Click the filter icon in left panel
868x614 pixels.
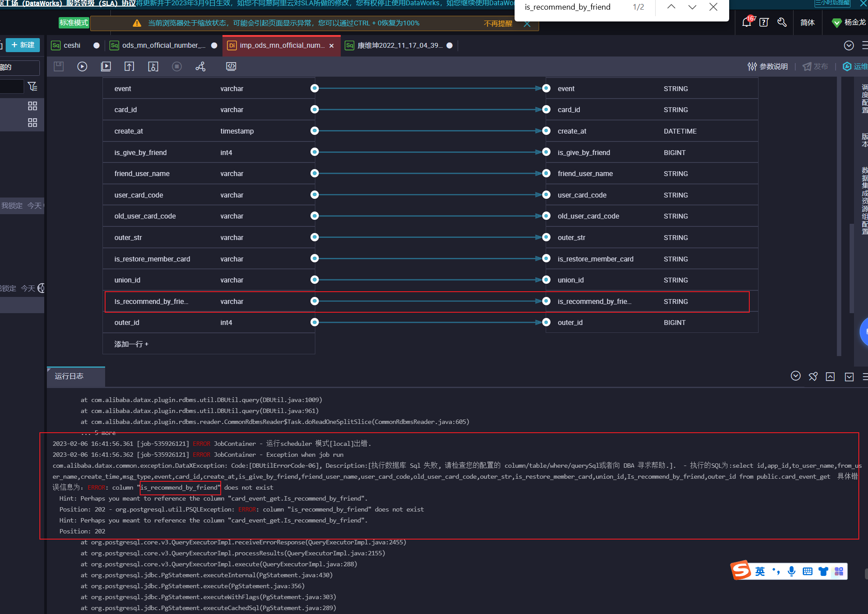point(32,86)
